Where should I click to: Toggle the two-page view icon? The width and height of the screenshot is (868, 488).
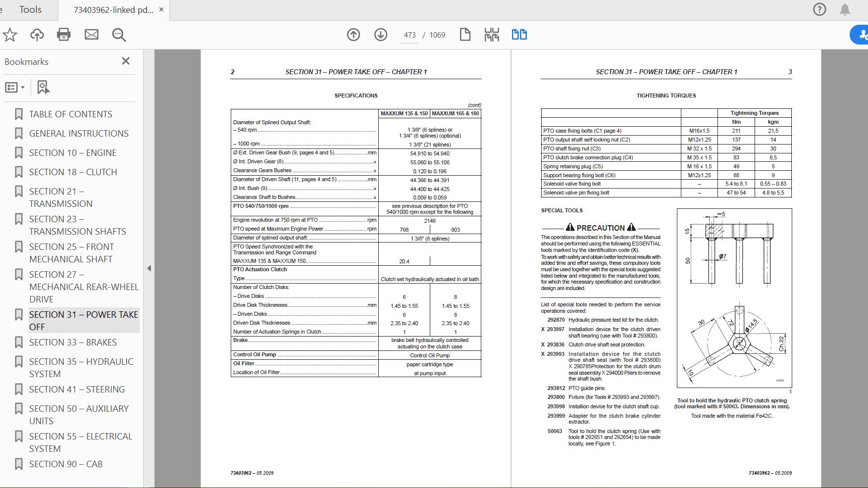(519, 35)
